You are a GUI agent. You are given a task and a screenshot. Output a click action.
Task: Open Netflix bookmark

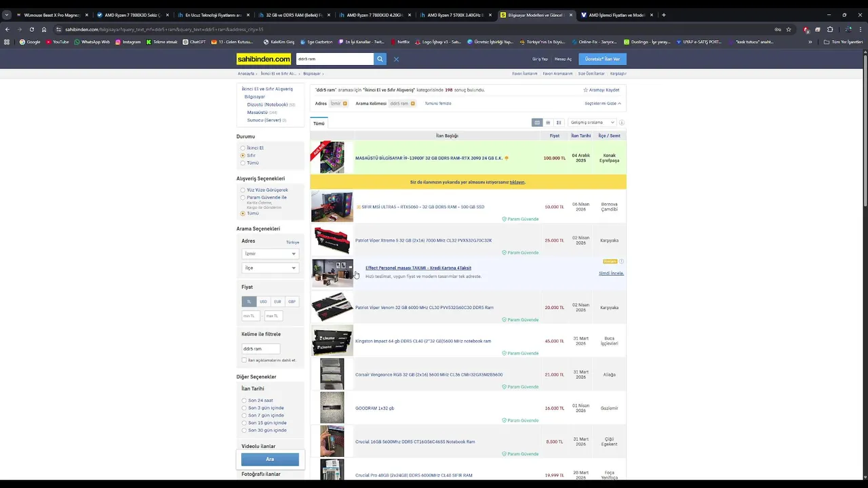tap(399, 42)
